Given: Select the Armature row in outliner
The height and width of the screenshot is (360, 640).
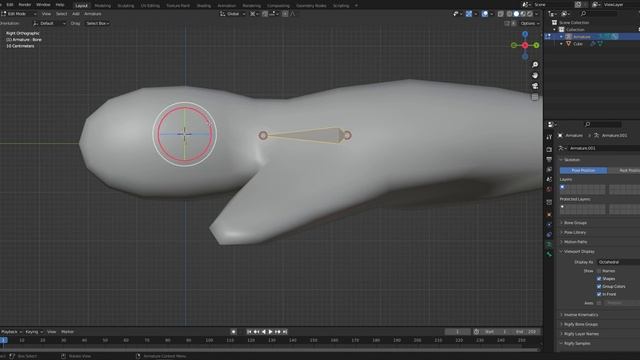Looking at the screenshot, I should [592, 37].
